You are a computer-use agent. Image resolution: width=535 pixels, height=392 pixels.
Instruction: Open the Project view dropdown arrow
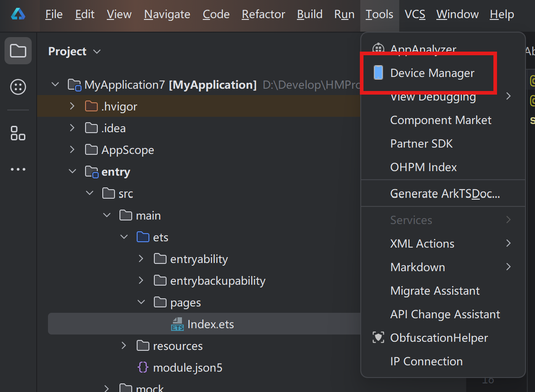[97, 52]
